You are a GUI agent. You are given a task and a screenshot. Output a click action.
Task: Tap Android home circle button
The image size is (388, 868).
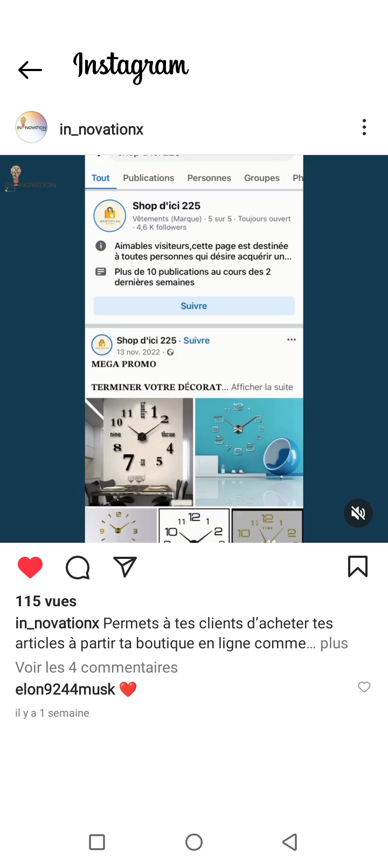click(194, 842)
